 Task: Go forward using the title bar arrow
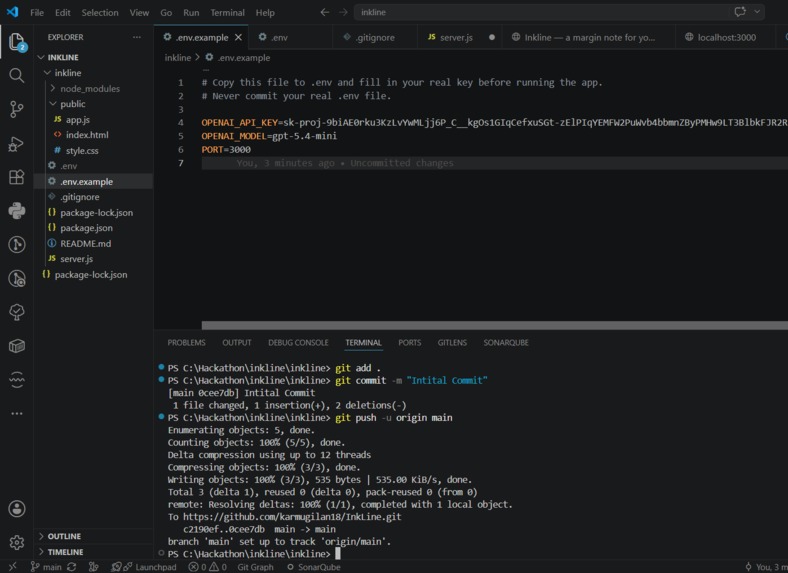tap(343, 12)
